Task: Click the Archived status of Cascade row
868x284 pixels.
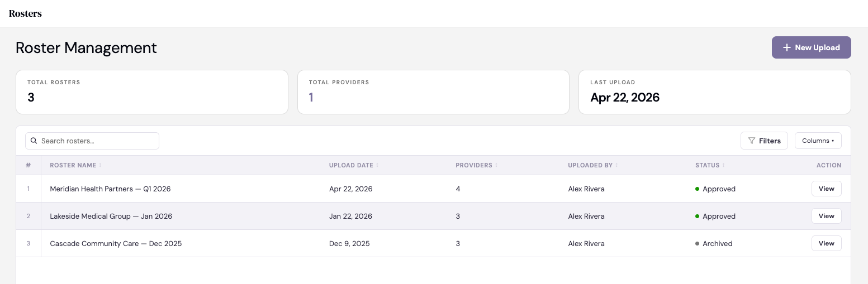Action: pyautogui.click(x=717, y=244)
